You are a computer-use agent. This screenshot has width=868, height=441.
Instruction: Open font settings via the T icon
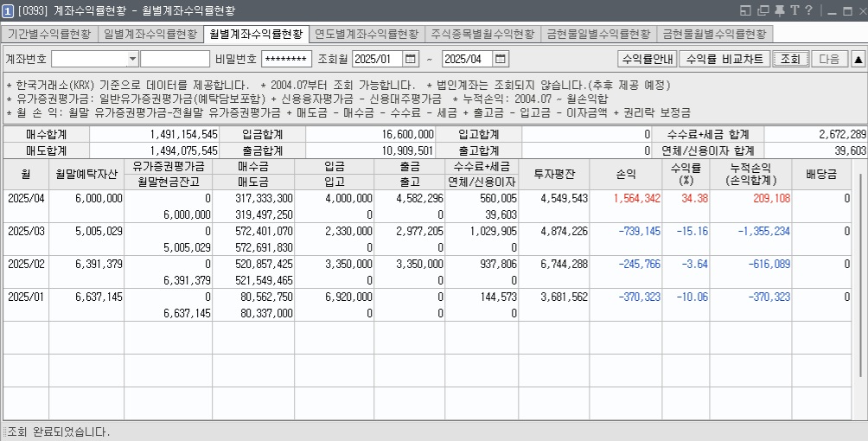pyautogui.click(x=795, y=10)
